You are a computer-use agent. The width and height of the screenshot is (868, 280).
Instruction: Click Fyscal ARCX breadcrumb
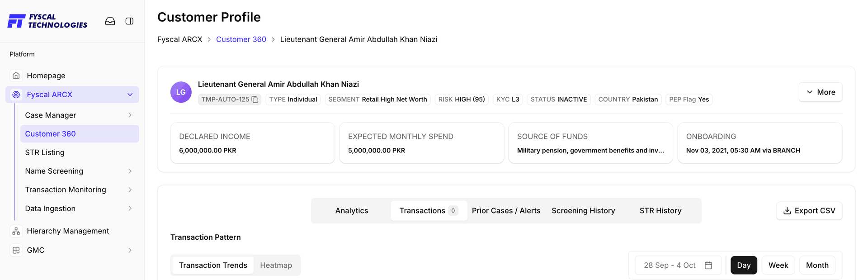click(180, 39)
